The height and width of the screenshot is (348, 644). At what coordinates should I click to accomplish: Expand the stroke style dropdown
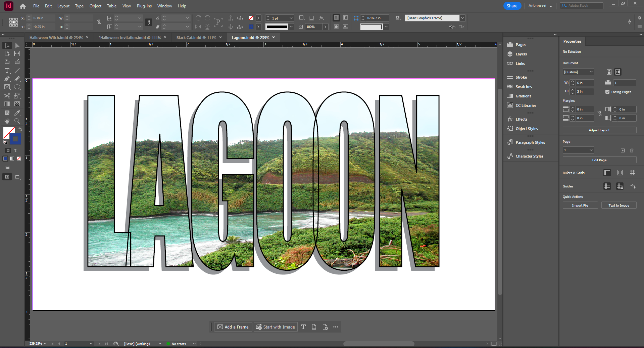point(291,27)
